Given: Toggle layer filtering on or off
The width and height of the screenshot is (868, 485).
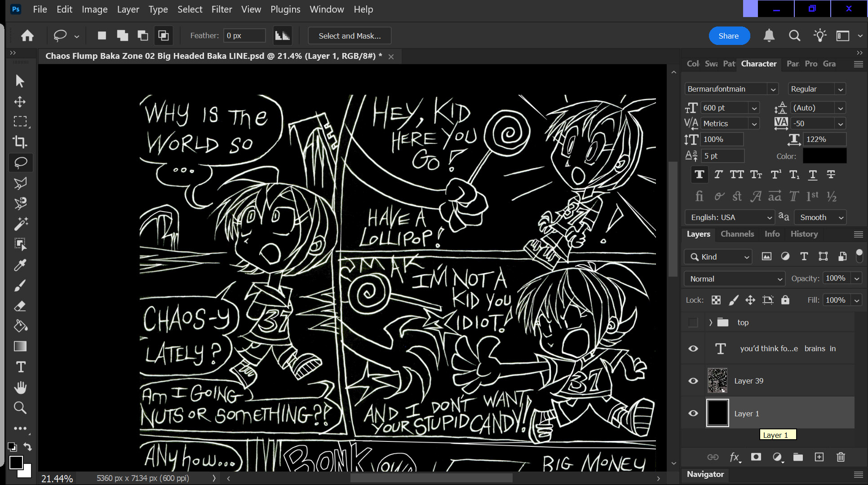Looking at the screenshot, I should (859, 256).
